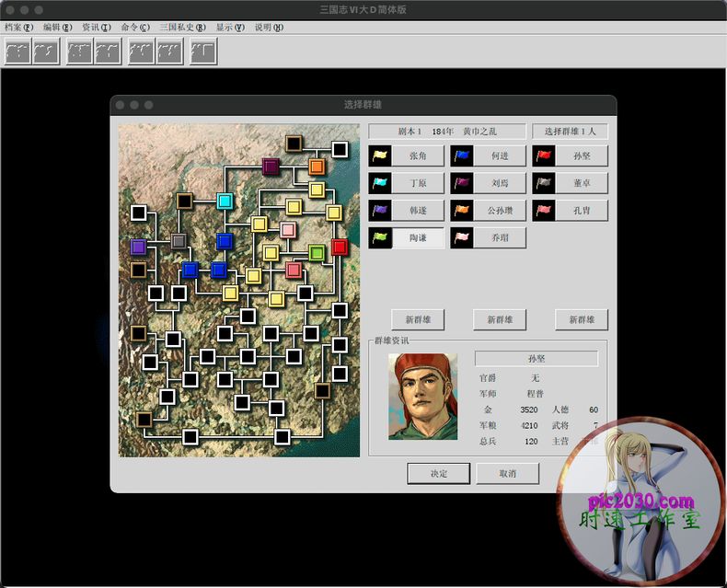727x588 pixels.
Task: Click the 总兵 value 120
Action: (531, 442)
